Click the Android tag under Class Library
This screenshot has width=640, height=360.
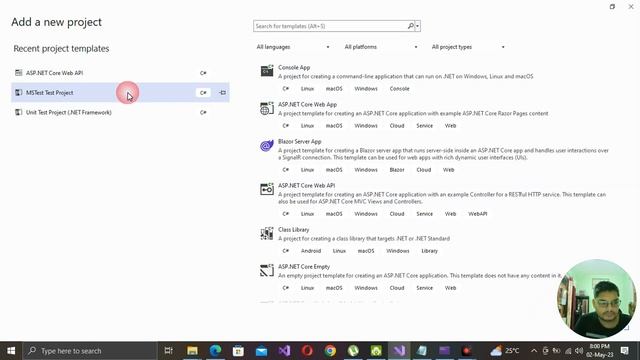(311, 251)
